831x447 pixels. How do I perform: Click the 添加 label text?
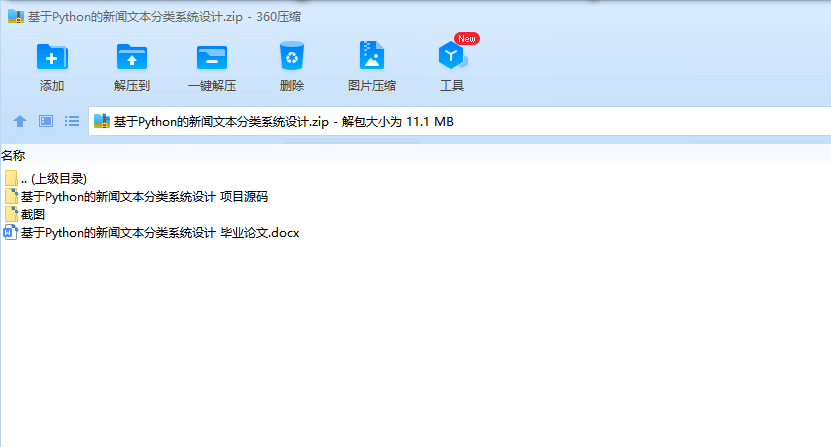(x=52, y=85)
